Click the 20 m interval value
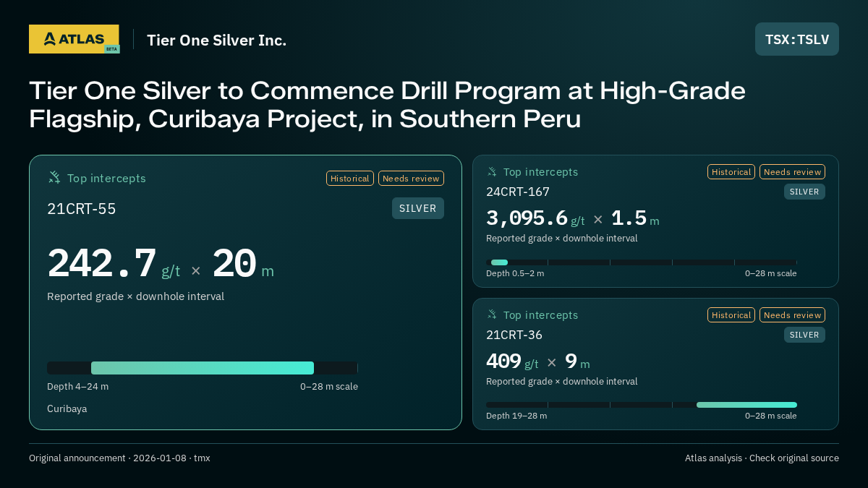Viewport: 868px width, 488px height. (x=243, y=264)
